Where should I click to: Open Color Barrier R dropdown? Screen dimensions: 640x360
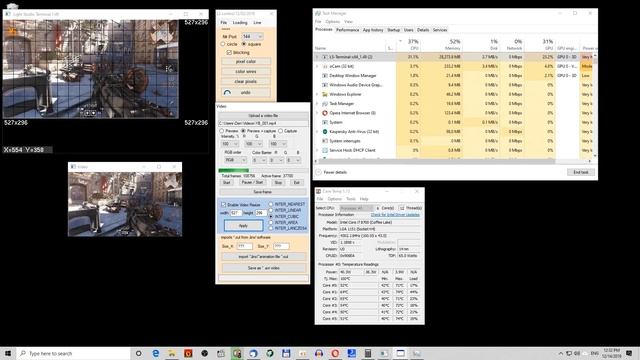click(259, 160)
